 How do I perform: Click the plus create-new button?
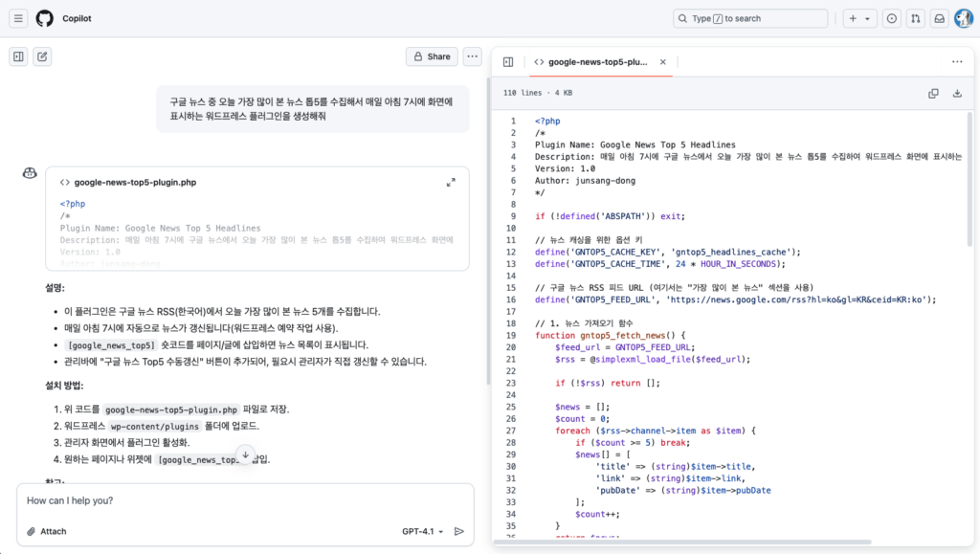pyautogui.click(x=853, y=19)
